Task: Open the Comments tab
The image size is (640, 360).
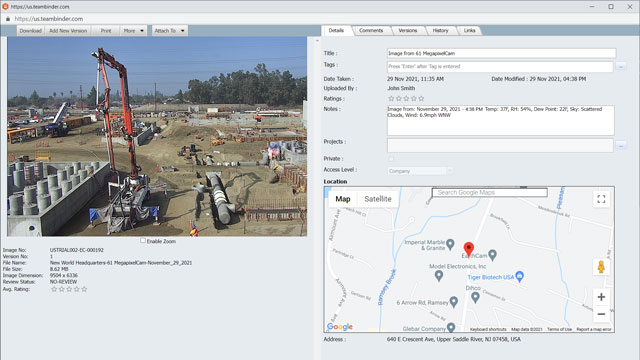Action: point(371,31)
